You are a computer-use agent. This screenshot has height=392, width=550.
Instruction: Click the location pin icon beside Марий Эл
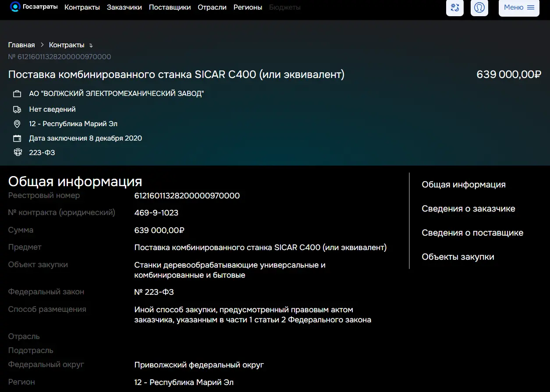(17, 124)
